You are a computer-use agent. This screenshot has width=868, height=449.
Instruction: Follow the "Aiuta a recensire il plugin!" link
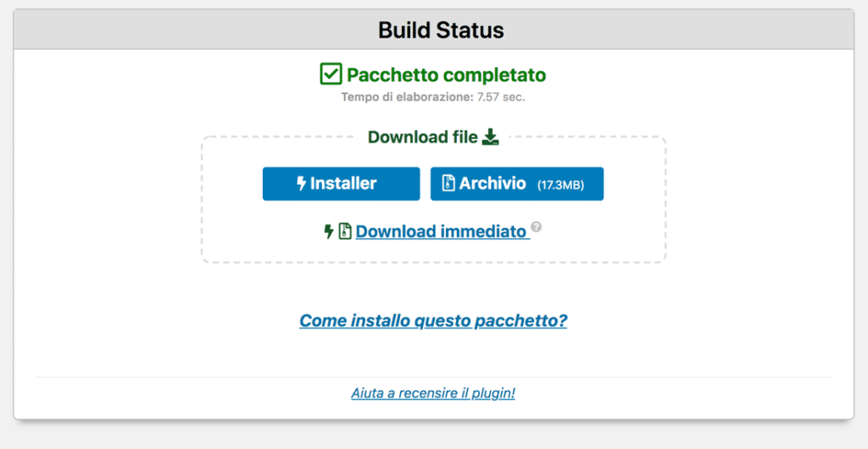(x=433, y=393)
